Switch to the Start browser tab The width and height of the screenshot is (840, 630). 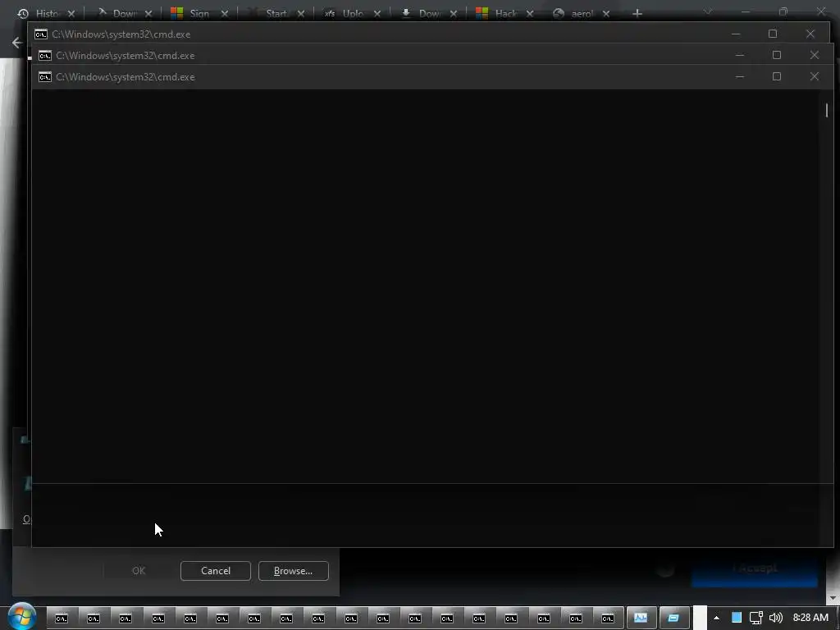tap(276, 13)
